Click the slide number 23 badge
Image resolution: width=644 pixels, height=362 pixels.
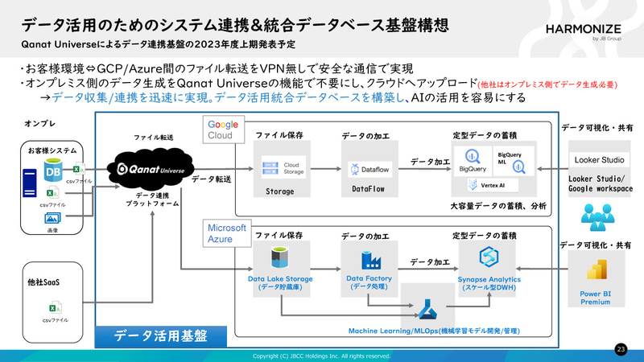point(621,349)
